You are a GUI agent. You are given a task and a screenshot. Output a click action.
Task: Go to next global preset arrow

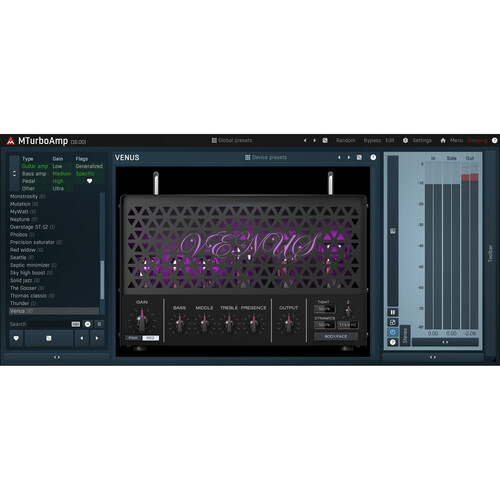click(x=314, y=140)
